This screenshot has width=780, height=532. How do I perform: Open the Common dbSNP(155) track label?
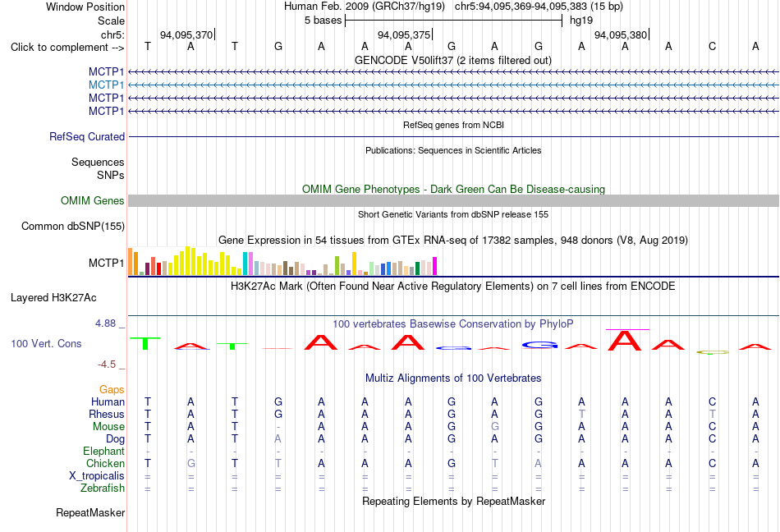pyautogui.click(x=73, y=227)
